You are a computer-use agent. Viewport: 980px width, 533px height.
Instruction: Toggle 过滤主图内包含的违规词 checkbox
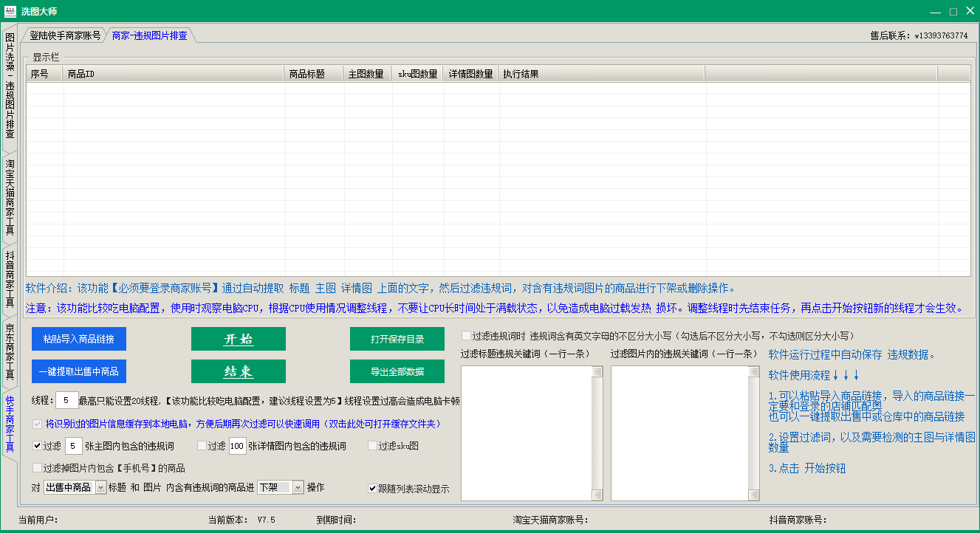(38, 446)
